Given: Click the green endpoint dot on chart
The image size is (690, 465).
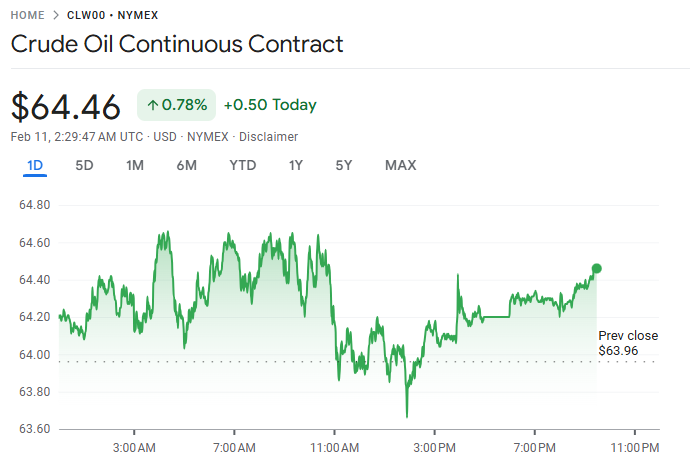Looking at the screenshot, I should [x=597, y=268].
